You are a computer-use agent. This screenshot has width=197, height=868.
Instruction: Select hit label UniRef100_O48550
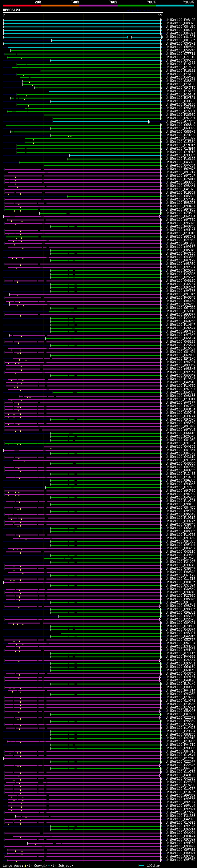pos(180,464)
